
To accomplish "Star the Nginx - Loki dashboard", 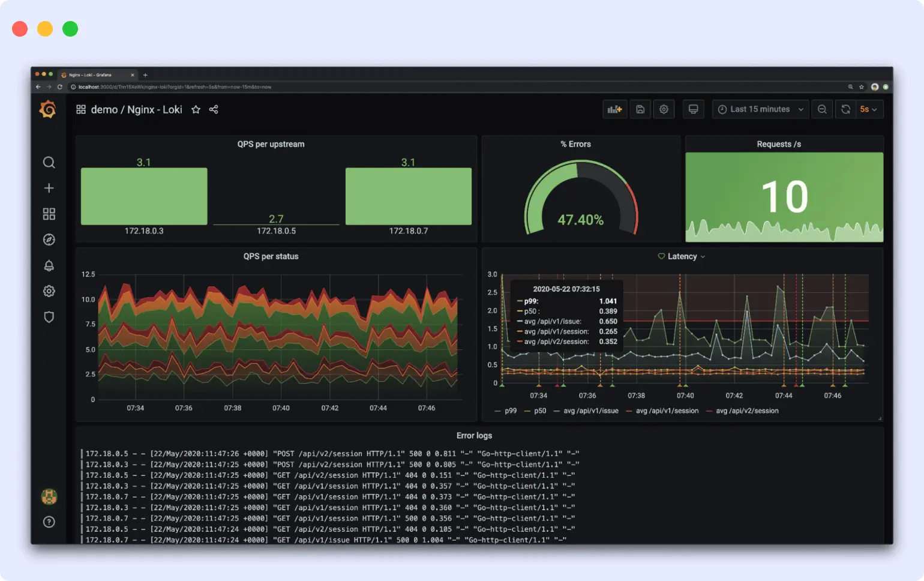I will pos(196,109).
